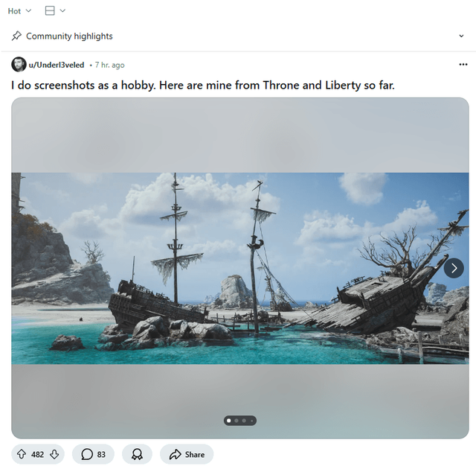Viewport: 476px width, 466px height.
Task: Click the 83 comments count
Action: pos(101,454)
